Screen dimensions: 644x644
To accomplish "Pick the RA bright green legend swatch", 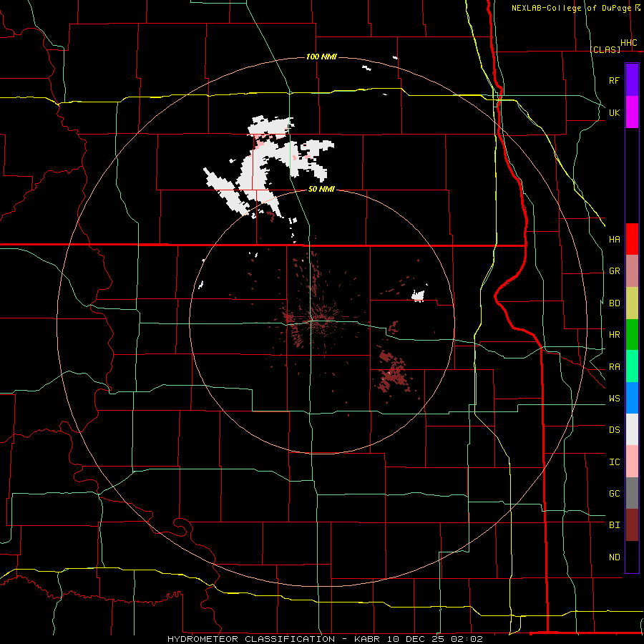I will click(632, 366).
